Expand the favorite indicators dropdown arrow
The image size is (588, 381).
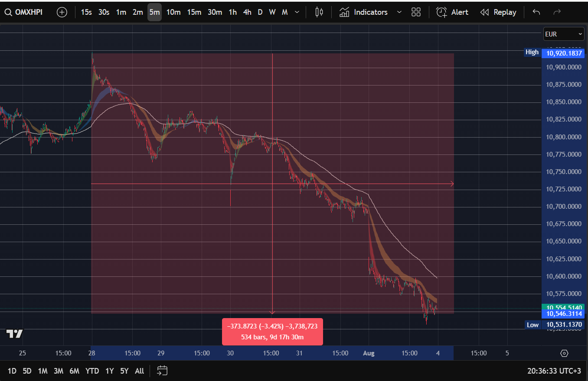tap(399, 12)
